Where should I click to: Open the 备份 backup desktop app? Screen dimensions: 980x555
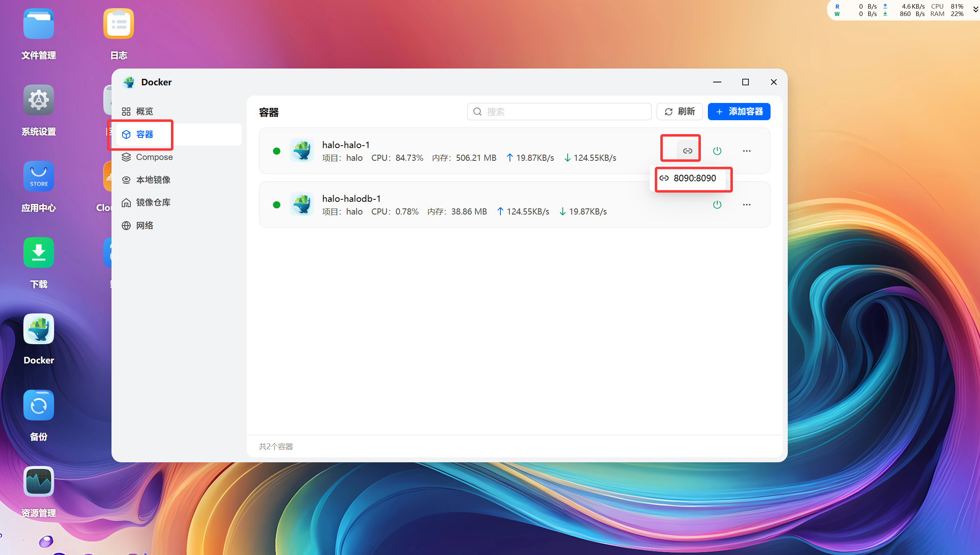click(x=39, y=405)
